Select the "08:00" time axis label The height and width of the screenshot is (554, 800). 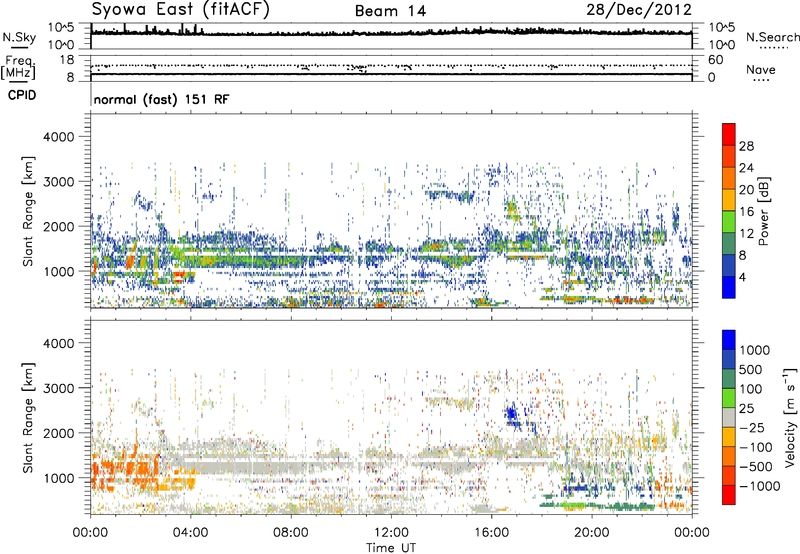(291, 533)
